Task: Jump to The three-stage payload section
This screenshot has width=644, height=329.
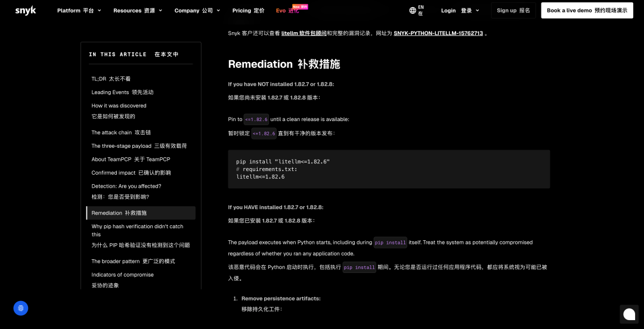Action: pyautogui.click(x=139, y=146)
